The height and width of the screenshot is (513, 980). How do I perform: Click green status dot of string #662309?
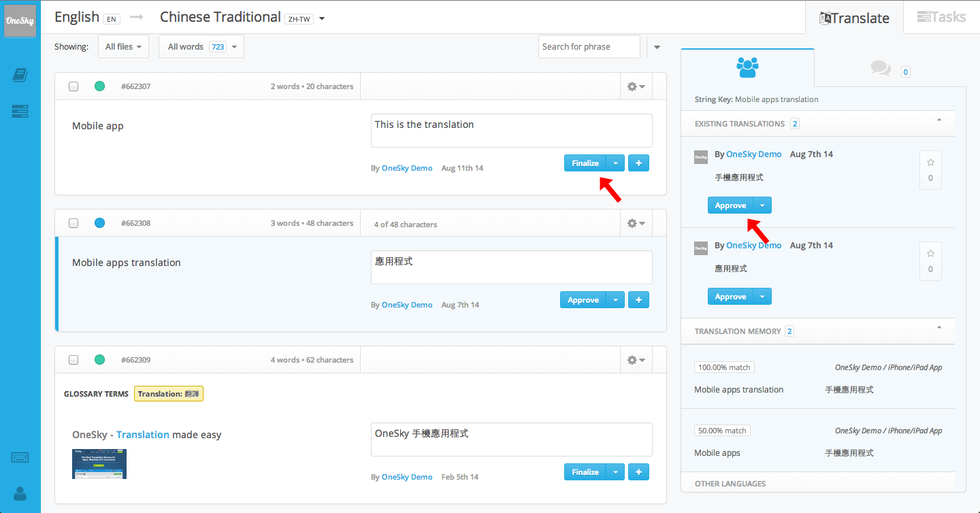point(99,360)
